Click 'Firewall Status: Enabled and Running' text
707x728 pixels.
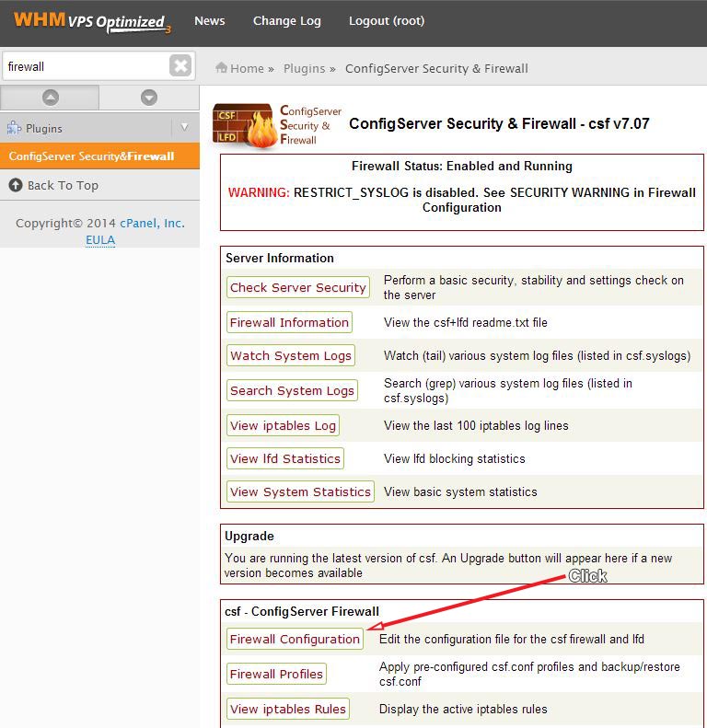(462, 166)
